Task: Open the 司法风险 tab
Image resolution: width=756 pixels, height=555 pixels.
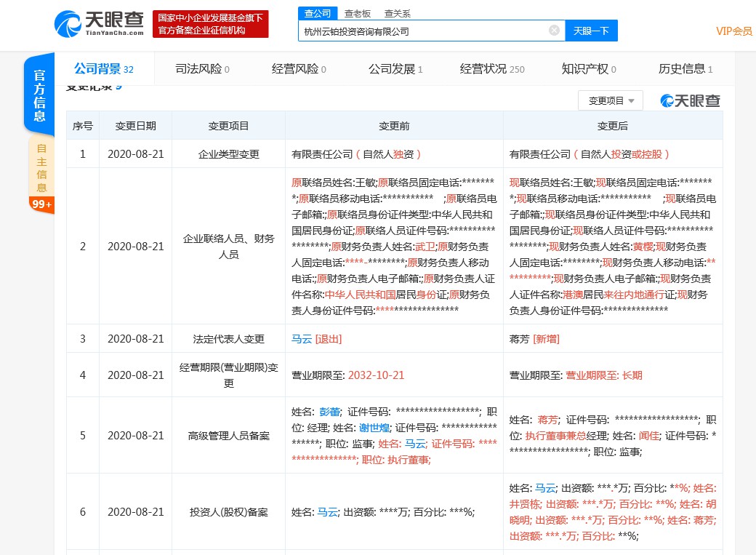Action: [202, 69]
